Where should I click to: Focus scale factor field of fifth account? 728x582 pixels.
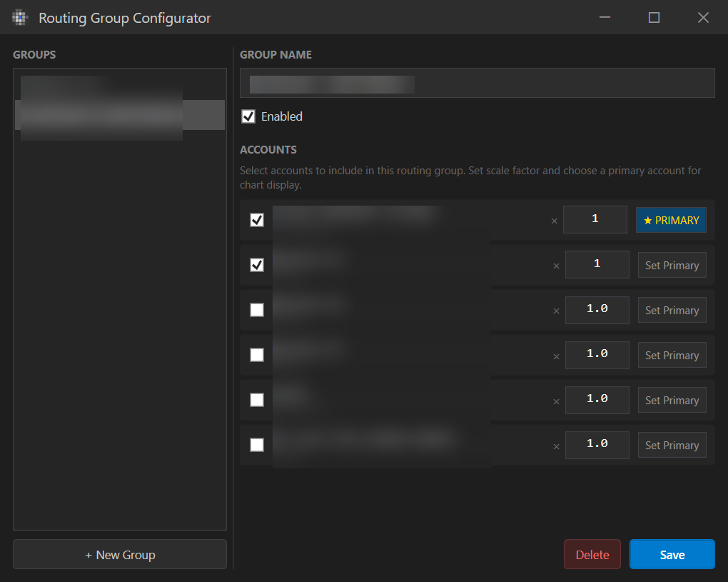(597, 399)
